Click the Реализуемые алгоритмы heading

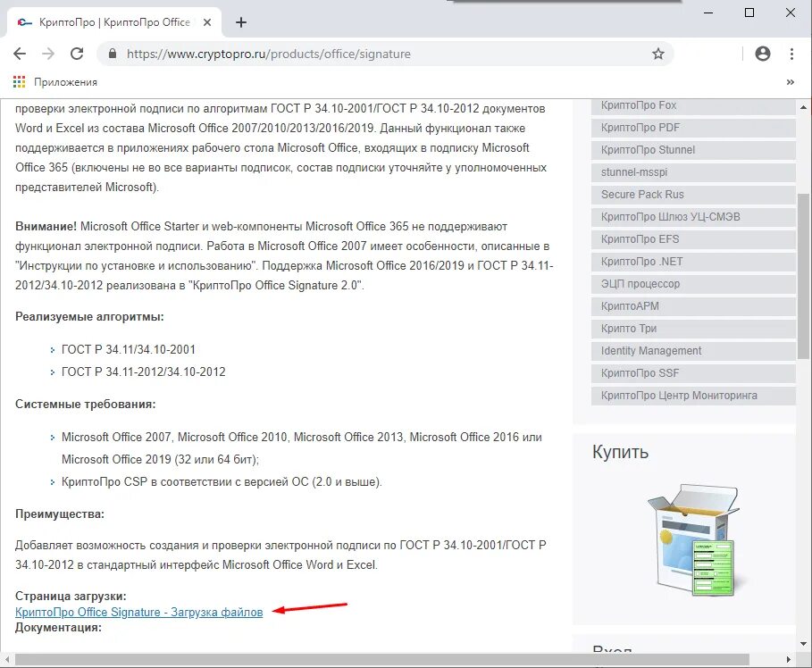pos(89,316)
